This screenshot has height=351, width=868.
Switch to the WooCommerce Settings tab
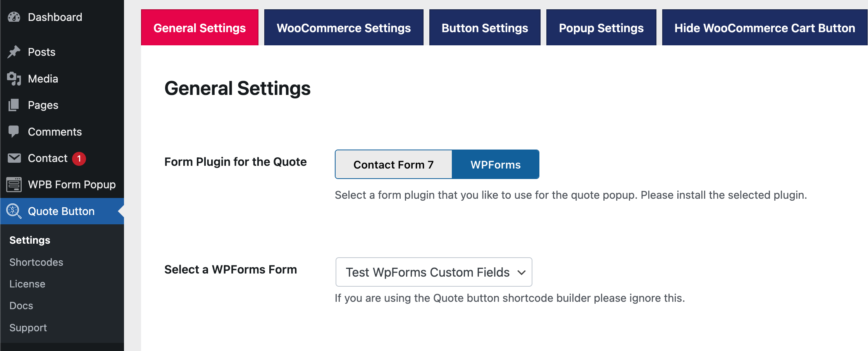click(343, 28)
